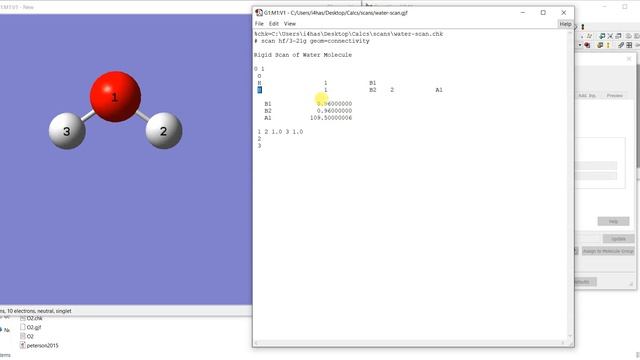Screen dimensions: 640x360
Task: Click Assign to Molecule Group in background dialog
Action: 608,251
